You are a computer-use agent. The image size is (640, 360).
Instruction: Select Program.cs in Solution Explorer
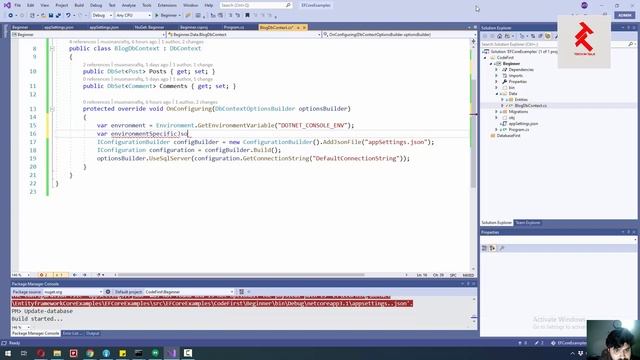pyautogui.click(x=518, y=129)
